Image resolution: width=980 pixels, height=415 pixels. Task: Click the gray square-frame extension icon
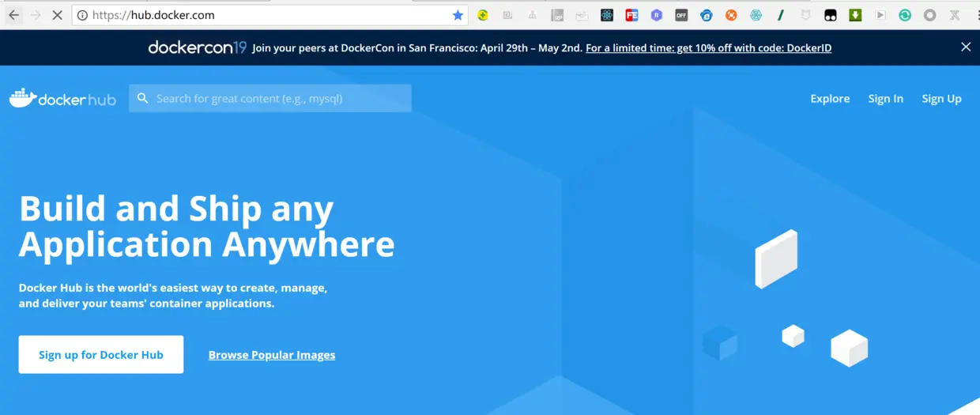[x=507, y=15]
